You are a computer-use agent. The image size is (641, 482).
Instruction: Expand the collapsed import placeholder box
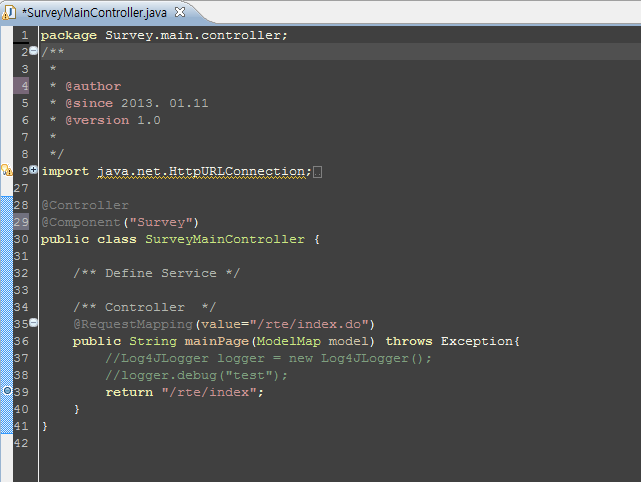[x=317, y=172]
